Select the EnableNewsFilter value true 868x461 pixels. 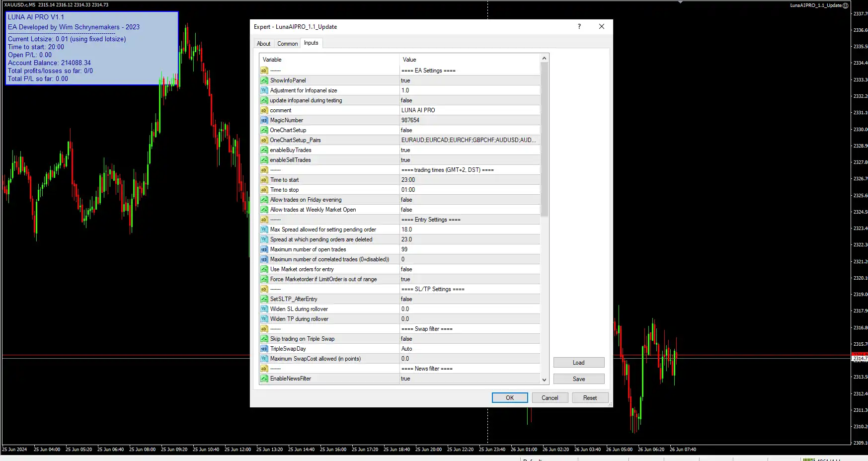click(x=470, y=379)
